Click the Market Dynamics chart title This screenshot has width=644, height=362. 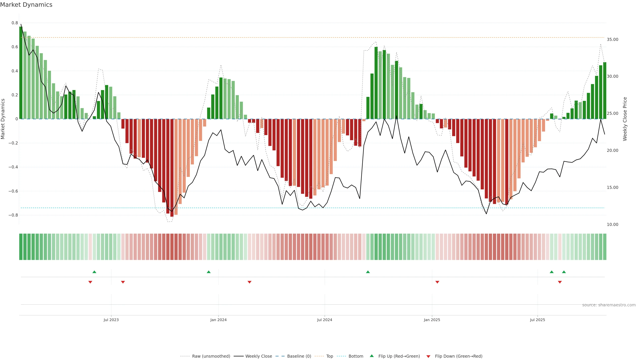tap(26, 5)
